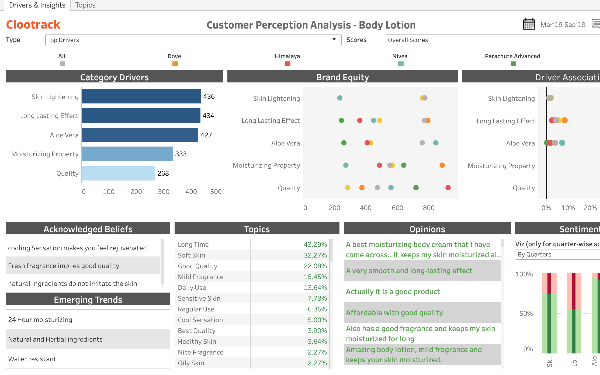
Task: Select the Affordable with good quality opinion
Action: 422,313
